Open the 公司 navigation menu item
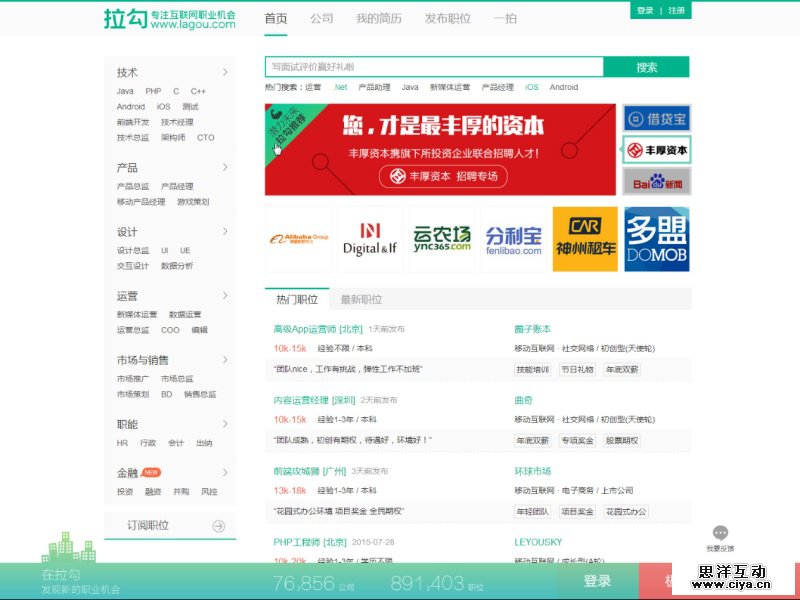Image resolution: width=800 pixels, height=600 pixels. pos(322,19)
